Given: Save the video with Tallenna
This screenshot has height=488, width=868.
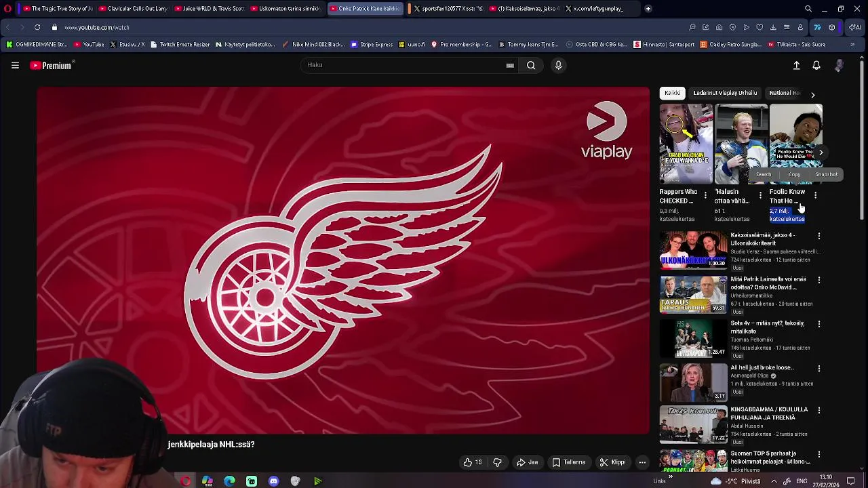Looking at the screenshot, I should tap(568, 462).
